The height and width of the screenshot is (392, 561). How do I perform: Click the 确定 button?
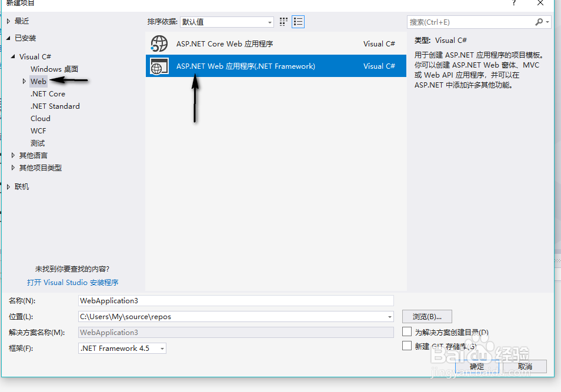click(476, 366)
